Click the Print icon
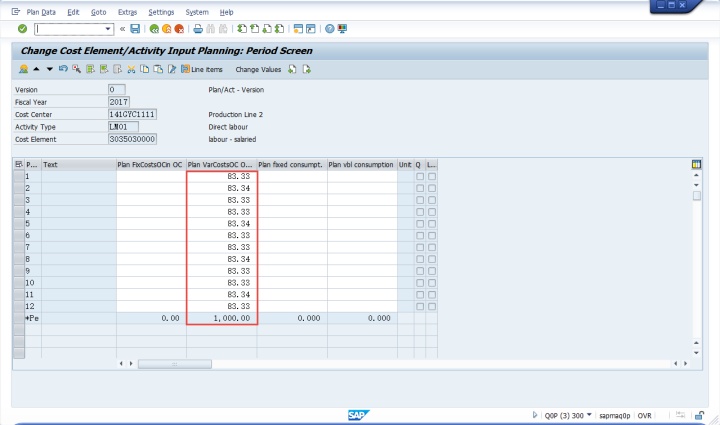The height and width of the screenshot is (425, 720). point(198,29)
